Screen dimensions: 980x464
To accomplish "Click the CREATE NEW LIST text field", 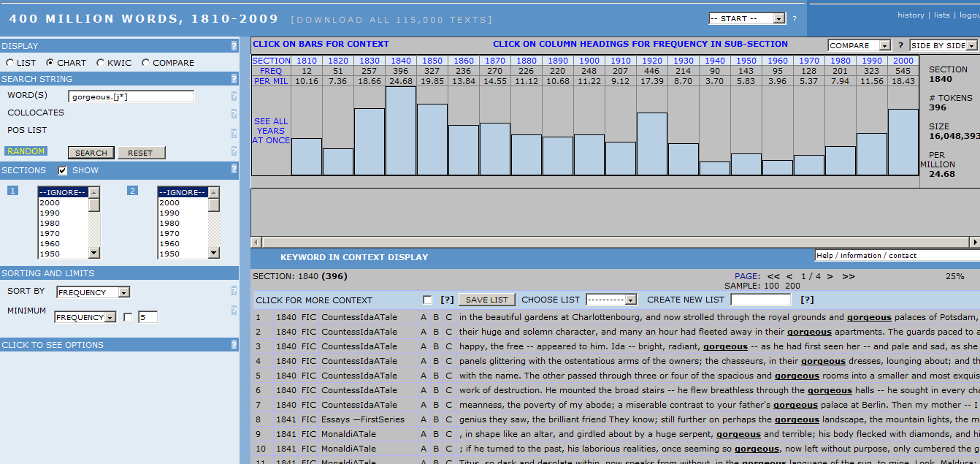I will (x=760, y=300).
